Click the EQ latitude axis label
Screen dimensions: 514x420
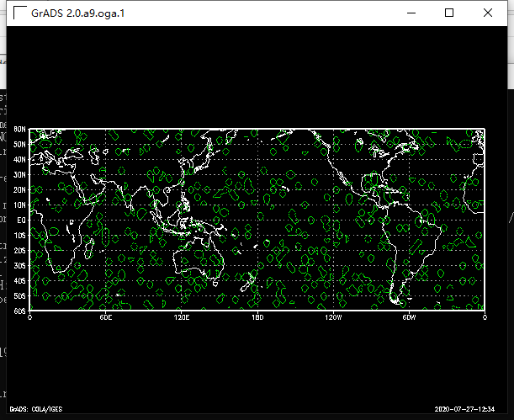20,220
